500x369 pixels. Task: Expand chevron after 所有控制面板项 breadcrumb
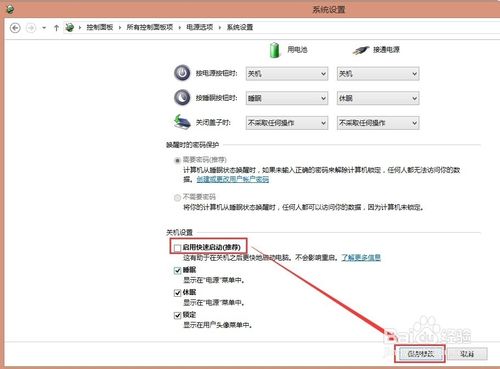point(180,28)
